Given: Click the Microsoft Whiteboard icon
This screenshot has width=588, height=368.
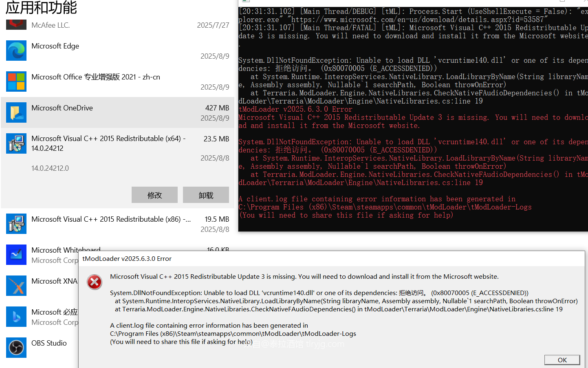Looking at the screenshot, I should [16, 255].
